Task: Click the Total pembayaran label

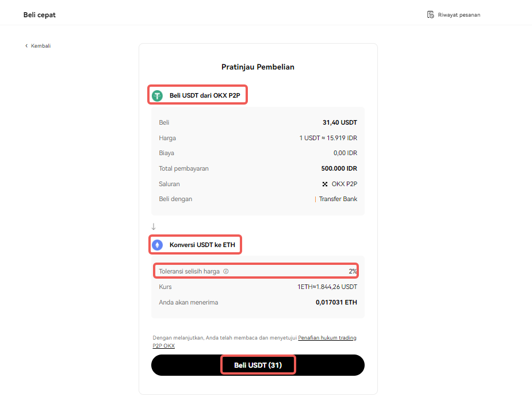Action: click(183, 168)
